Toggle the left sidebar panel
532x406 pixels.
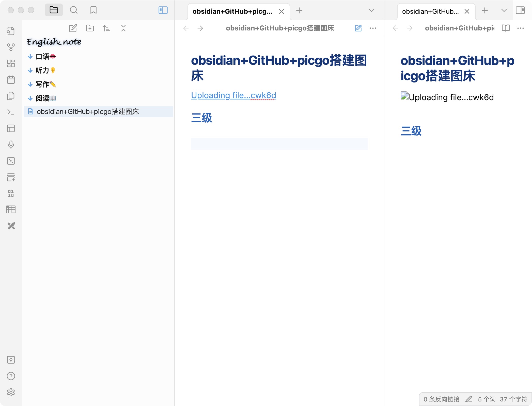tap(163, 10)
